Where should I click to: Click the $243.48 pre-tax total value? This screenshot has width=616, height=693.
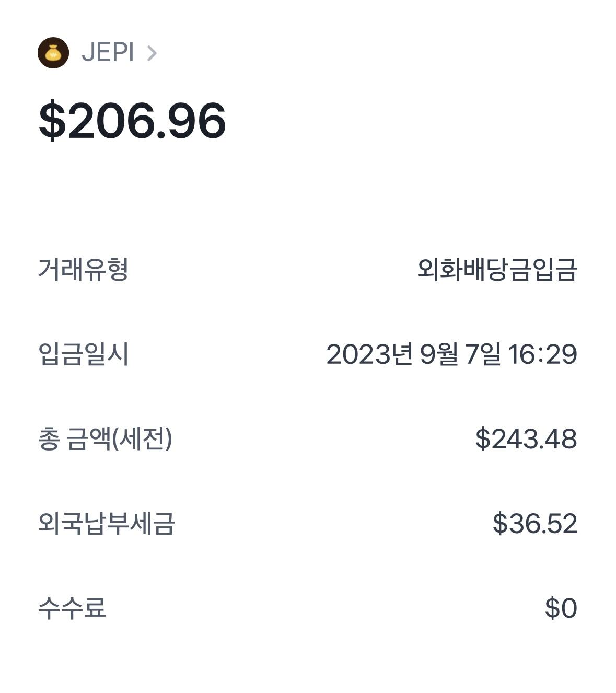tap(526, 438)
